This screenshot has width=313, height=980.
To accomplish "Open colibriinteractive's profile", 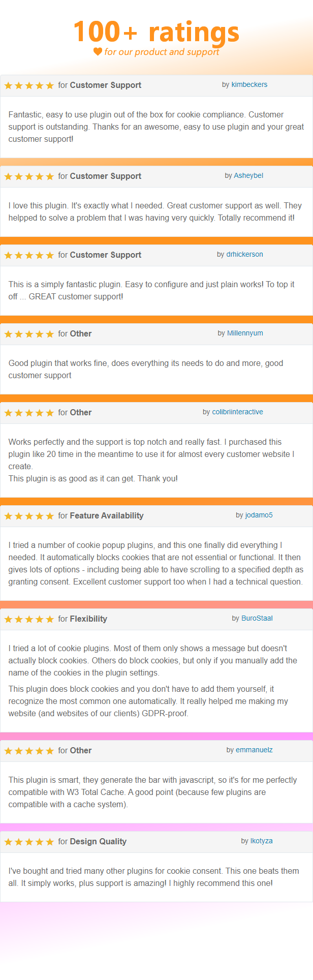I will point(237,412).
